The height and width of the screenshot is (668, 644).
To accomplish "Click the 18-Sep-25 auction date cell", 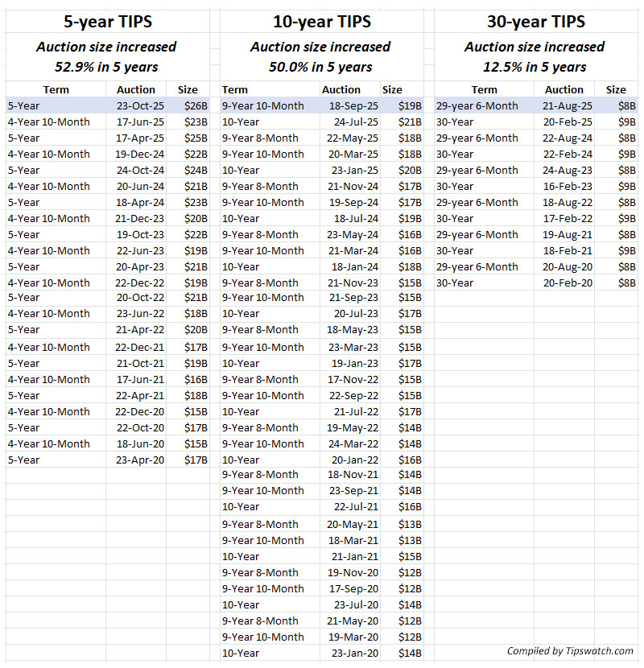I will [353, 105].
